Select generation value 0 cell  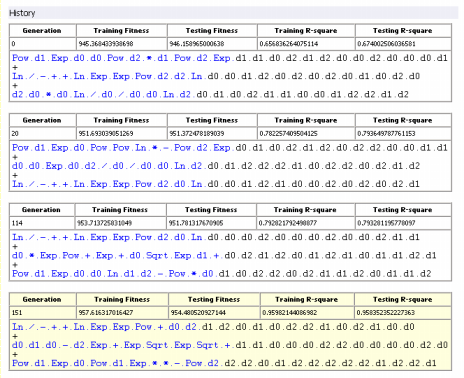(43, 44)
